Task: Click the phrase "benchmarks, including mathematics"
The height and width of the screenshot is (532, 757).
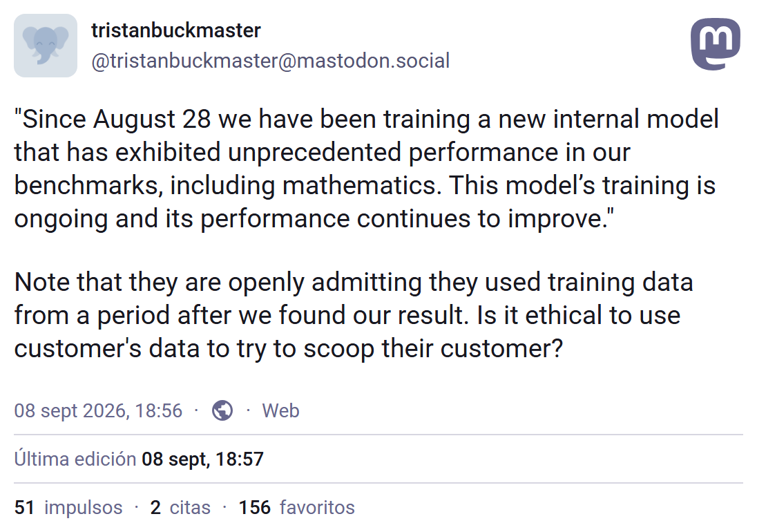Action: (x=228, y=185)
